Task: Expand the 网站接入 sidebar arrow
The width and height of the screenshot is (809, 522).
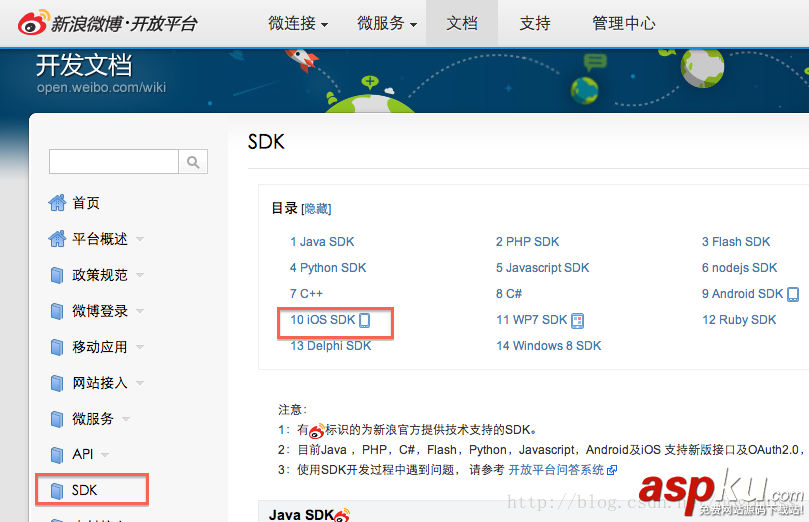Action: tap(140, 383)
